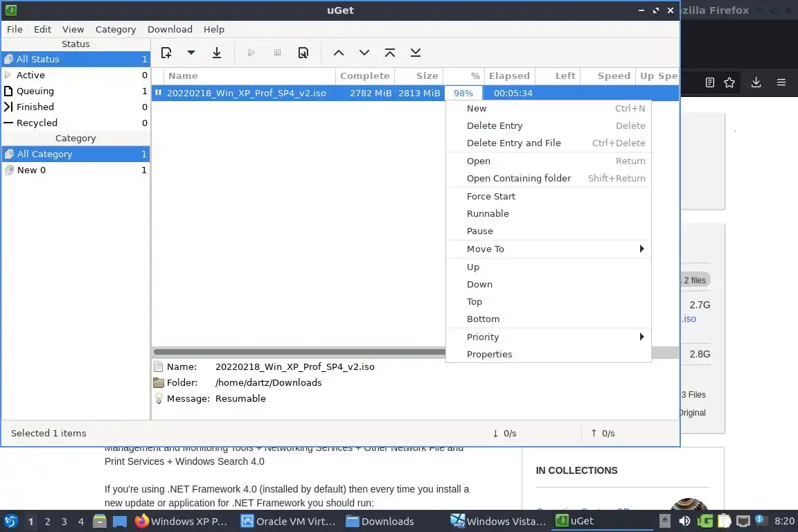Choose Open Containing folder
Viewport: 798px width, 532px height.
pyautogui.click(x=549, y=178)
